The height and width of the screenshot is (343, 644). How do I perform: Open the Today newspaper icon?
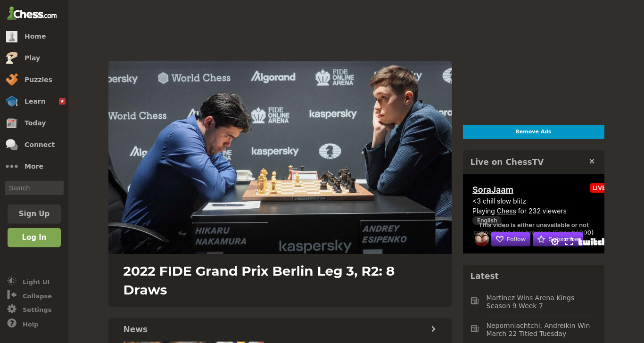click(x=12, y=123)
